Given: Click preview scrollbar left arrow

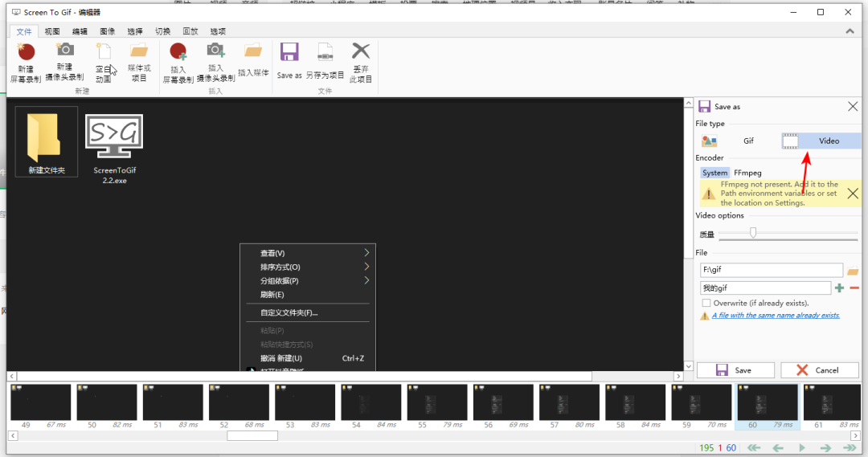Looking at the screenshot, I should (x=12, y=376).
